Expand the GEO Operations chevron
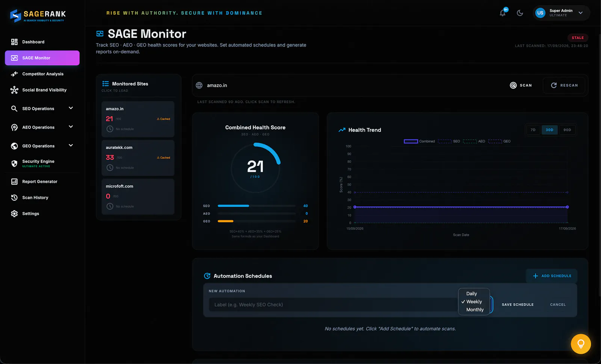601x364 pixels. 71,146
